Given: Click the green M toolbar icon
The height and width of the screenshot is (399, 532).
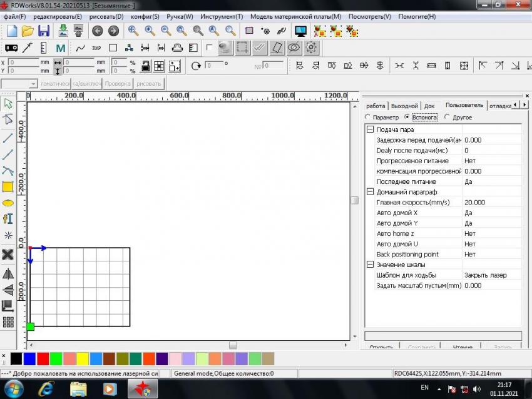Looking at the screenshot, I should (61, 48).
